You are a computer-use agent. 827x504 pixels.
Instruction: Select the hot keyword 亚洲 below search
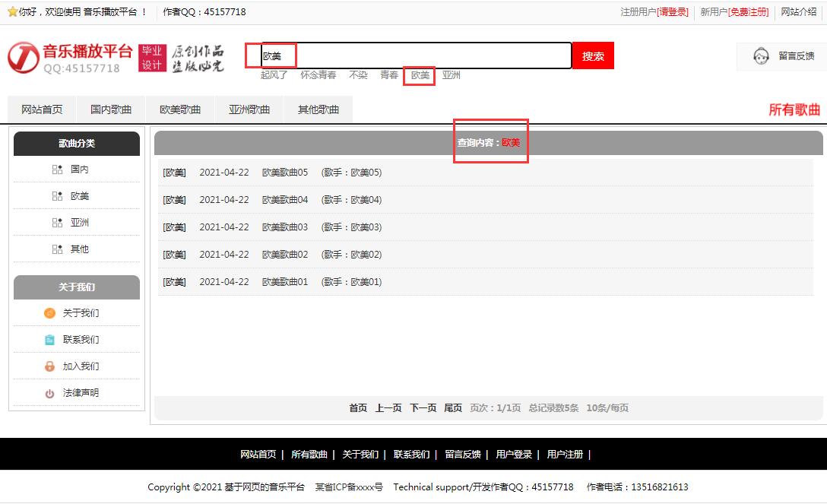(x=451, y=74)
